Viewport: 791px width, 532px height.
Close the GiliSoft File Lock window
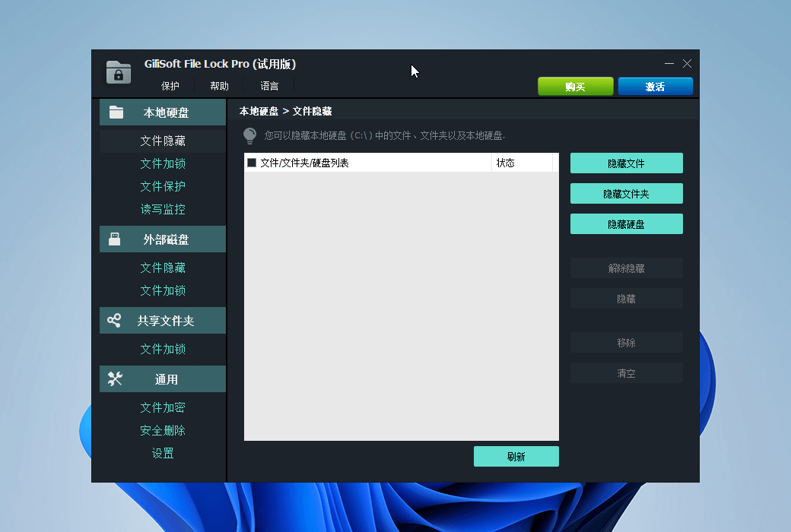pos(687,64)
